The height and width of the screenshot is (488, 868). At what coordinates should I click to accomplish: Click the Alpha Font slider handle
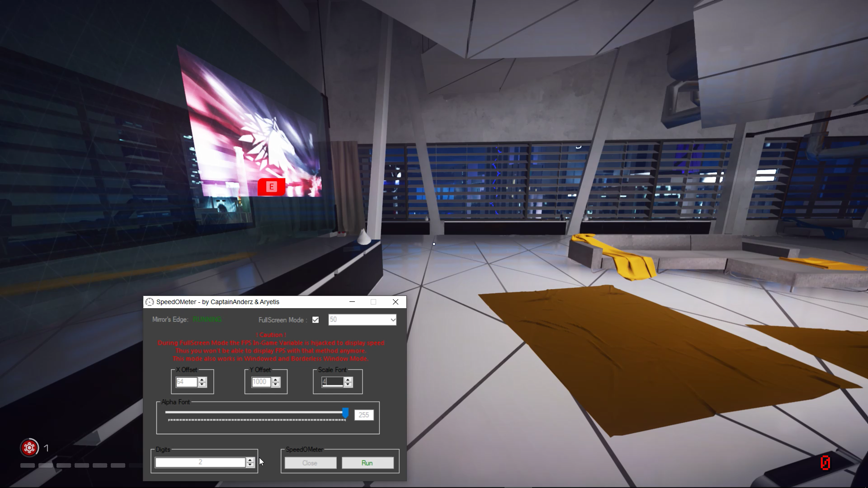345,412
